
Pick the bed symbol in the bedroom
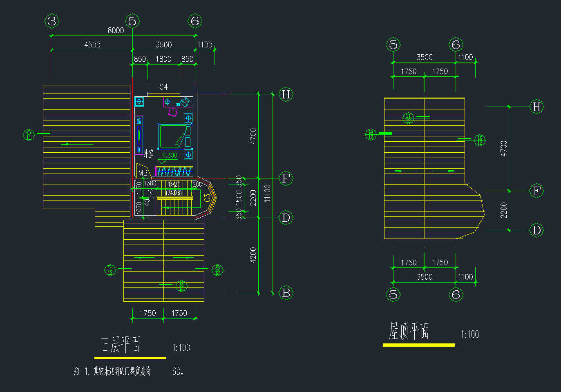pos(174,137)
